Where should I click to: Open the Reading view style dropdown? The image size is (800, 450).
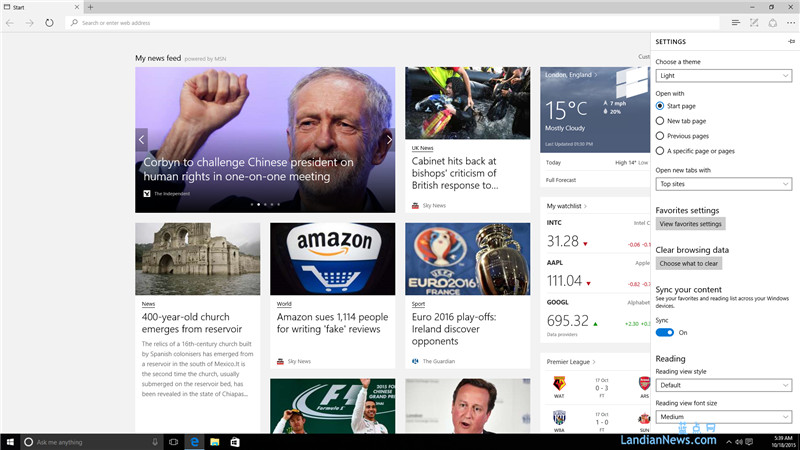tap(723, 385)
